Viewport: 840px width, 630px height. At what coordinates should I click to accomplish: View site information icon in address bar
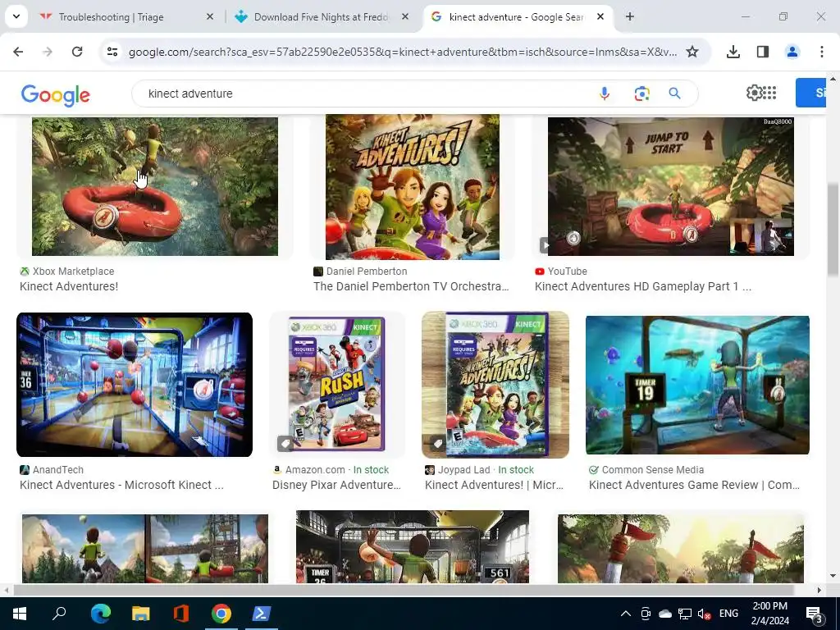[x=112, y=52]
